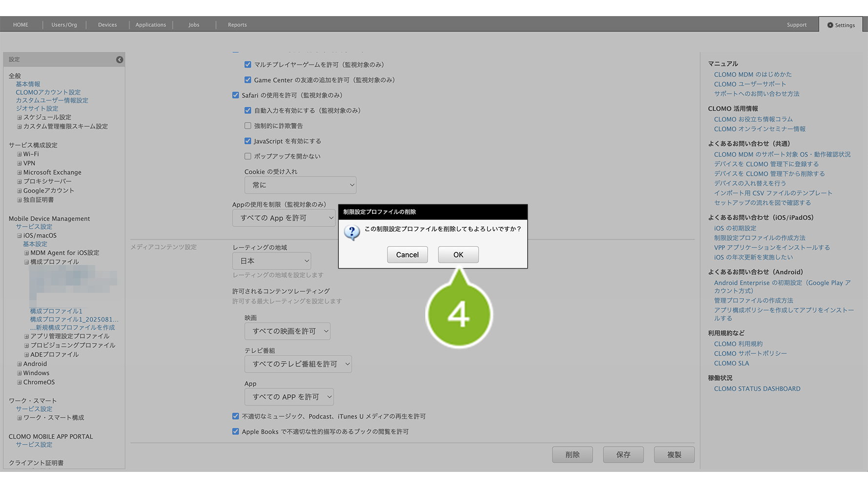Image resolution: width=868 pixels, height=488 pixels.
Task: Open the Reports menu
Action: coord(237,25)
